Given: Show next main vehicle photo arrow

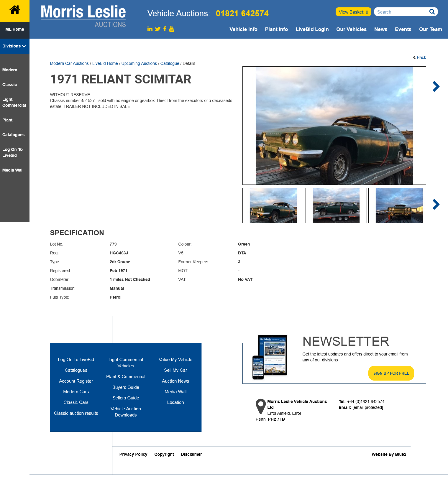Looking at the screenshot, I should pos(436,86).
